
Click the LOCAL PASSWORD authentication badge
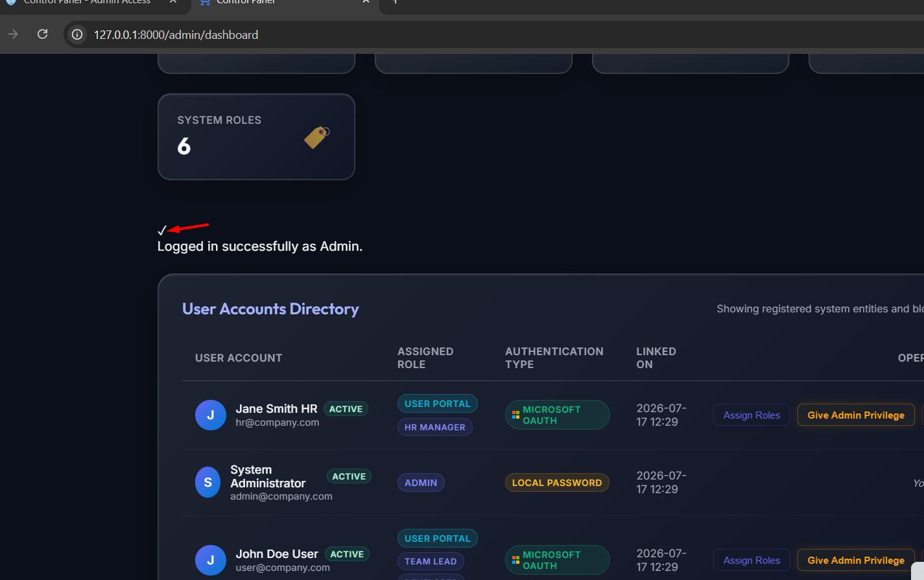(x=557, y=483)
